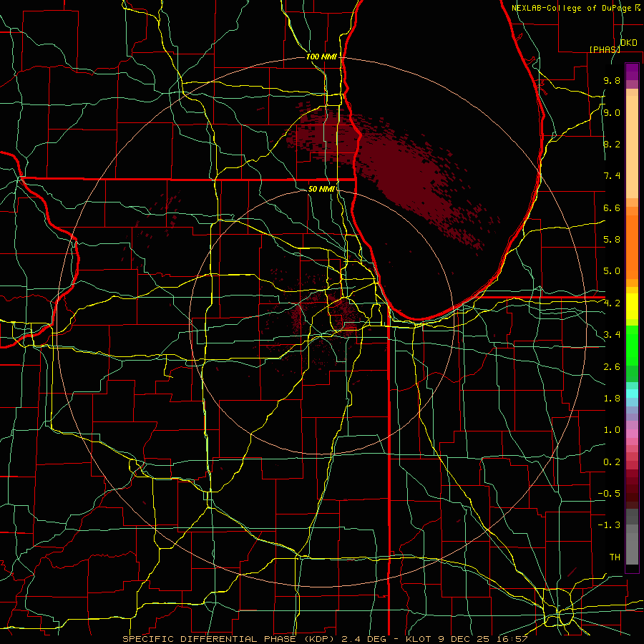This screenshot has height=644, width=644.
Task: Pick the purple band atop the color bar
Action: tap(632, 72)
